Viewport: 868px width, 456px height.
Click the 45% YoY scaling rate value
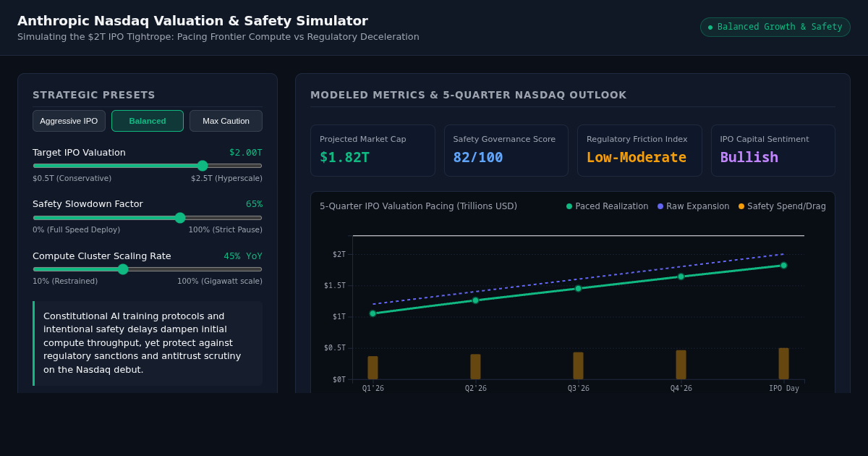tap(243, 256)
